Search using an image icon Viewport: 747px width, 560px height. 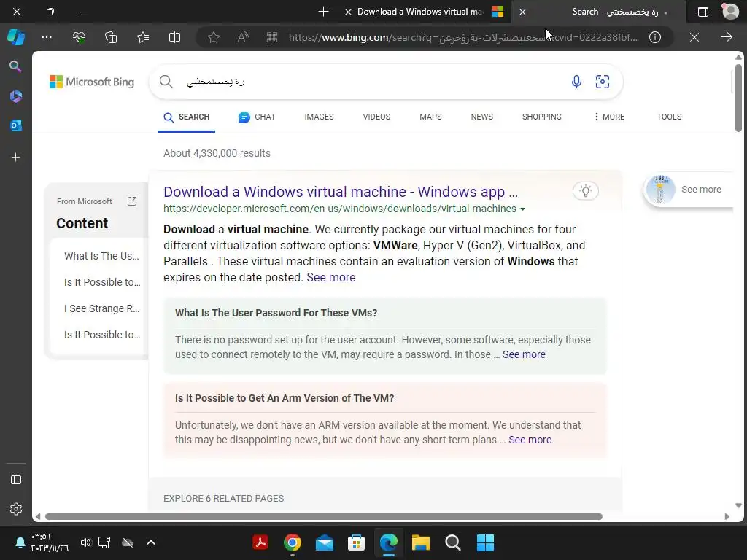(602, 82)
